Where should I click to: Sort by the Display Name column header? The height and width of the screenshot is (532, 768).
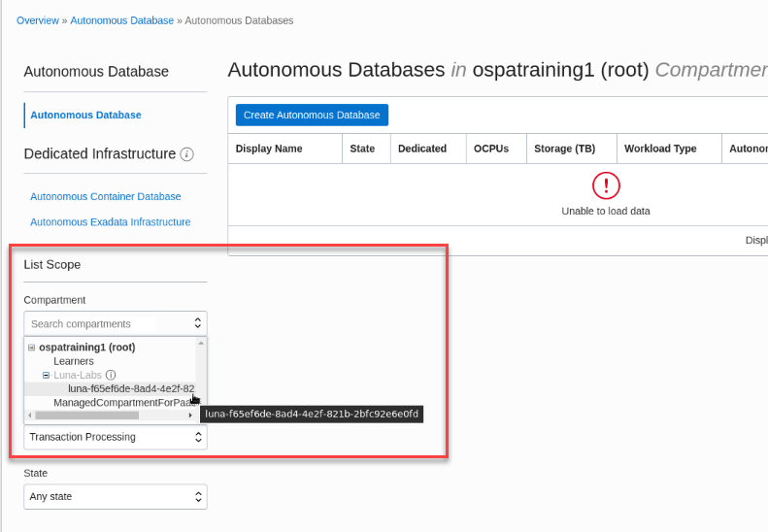point(269,149)
